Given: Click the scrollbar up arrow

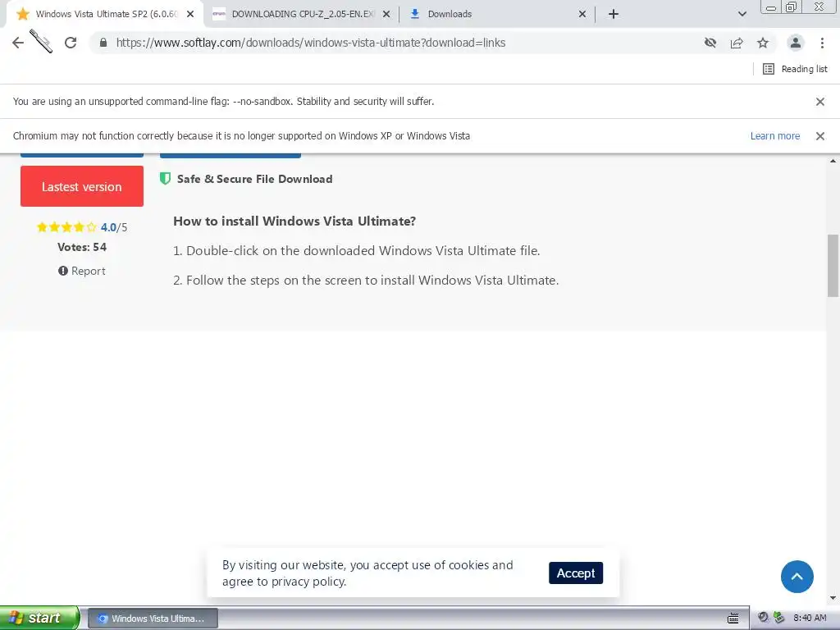Looking at the screenshot, I should 833,161.
